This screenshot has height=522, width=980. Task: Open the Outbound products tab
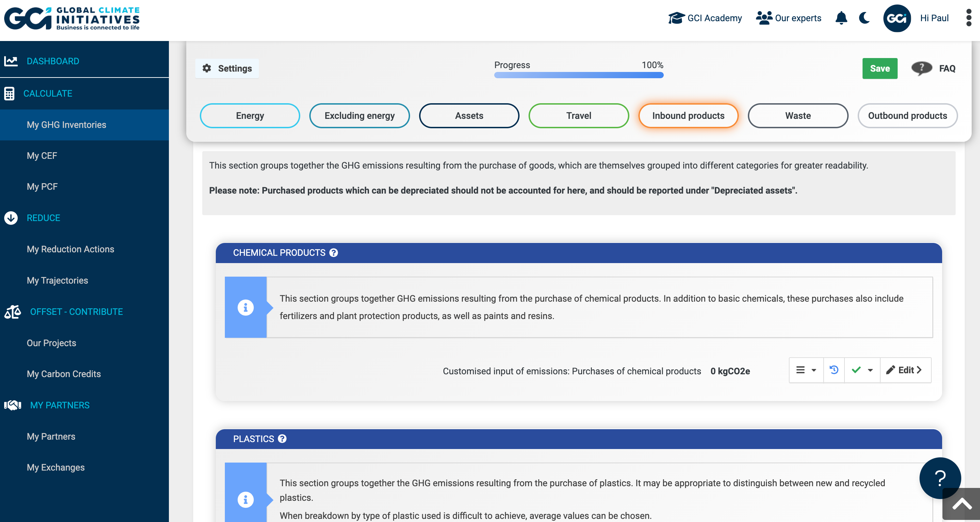coord(907,116)
